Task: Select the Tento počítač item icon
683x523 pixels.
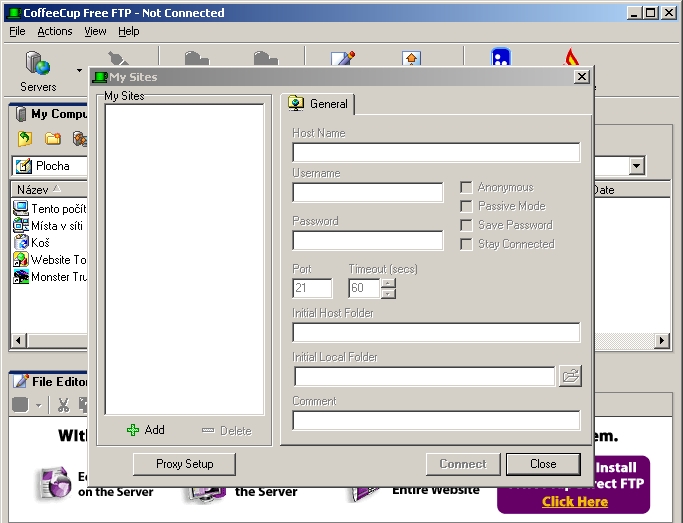Action: [x=21, y=209]
